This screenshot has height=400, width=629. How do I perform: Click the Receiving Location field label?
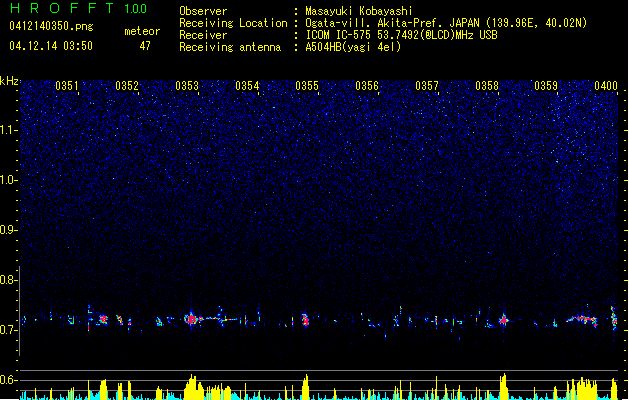click(x=233, y=23)
